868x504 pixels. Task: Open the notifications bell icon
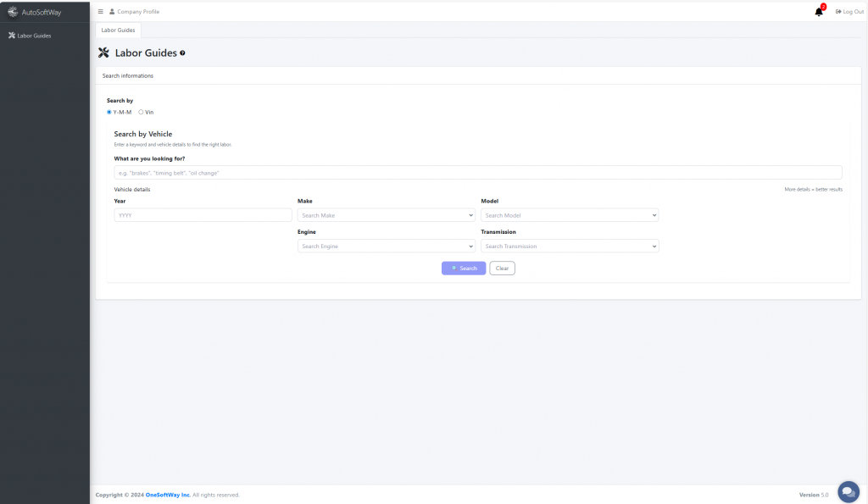818,12
